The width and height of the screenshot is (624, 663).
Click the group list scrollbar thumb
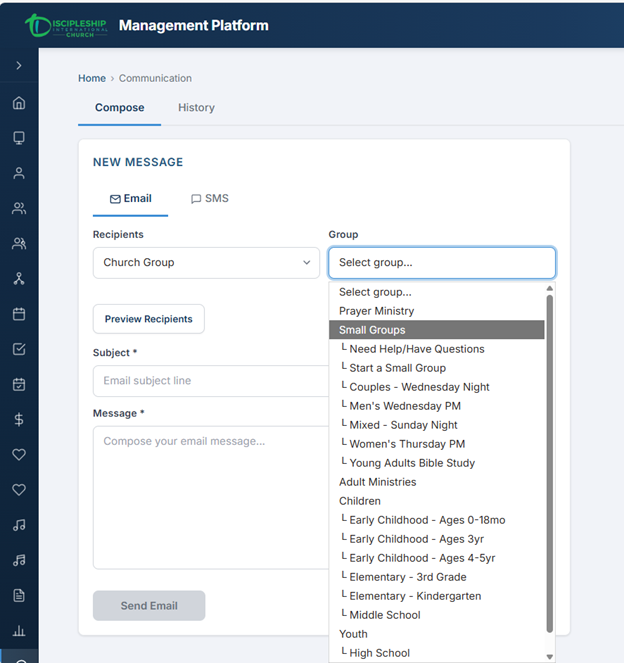[x=550, y=463]
